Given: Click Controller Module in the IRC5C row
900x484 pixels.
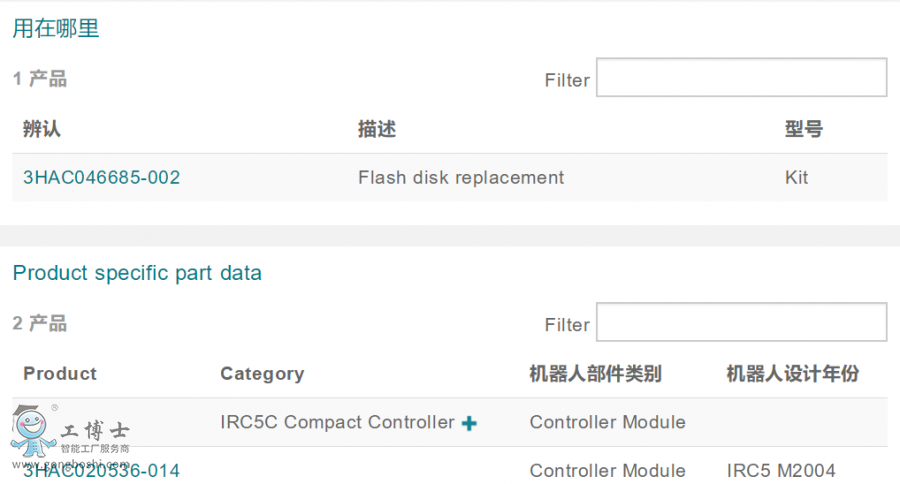Looking at the screenshot, I should 607,422.
